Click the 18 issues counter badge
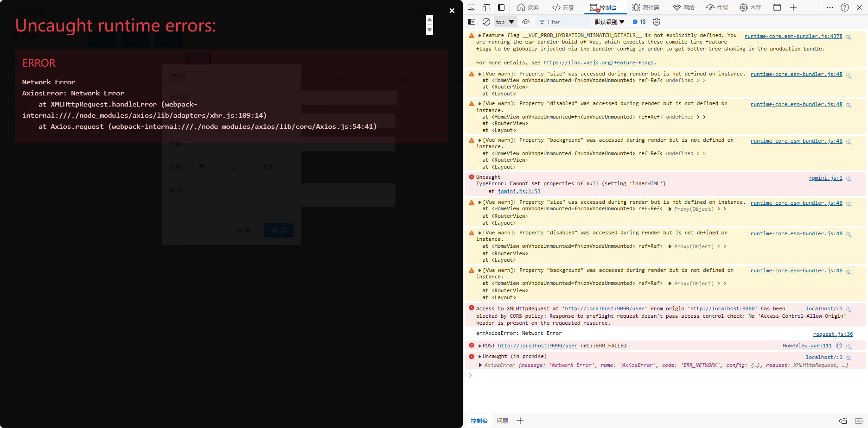The image size is (868, 428). pos(639,22)
